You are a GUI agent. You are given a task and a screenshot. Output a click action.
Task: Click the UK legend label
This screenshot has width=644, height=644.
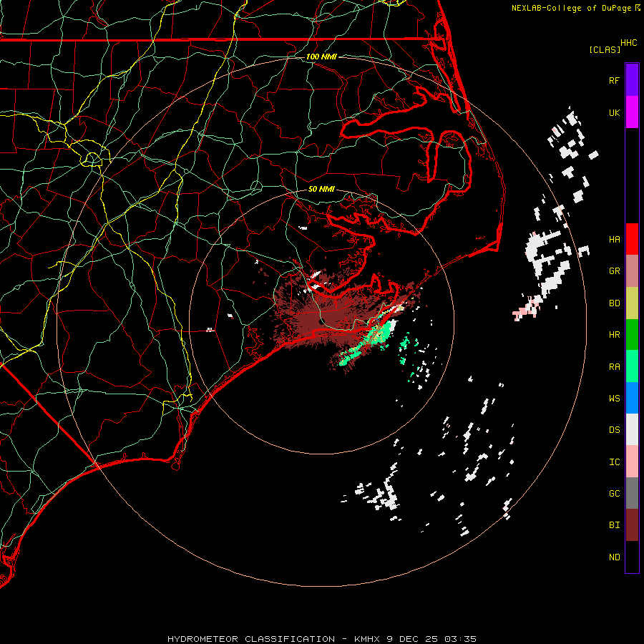[615, 112]
